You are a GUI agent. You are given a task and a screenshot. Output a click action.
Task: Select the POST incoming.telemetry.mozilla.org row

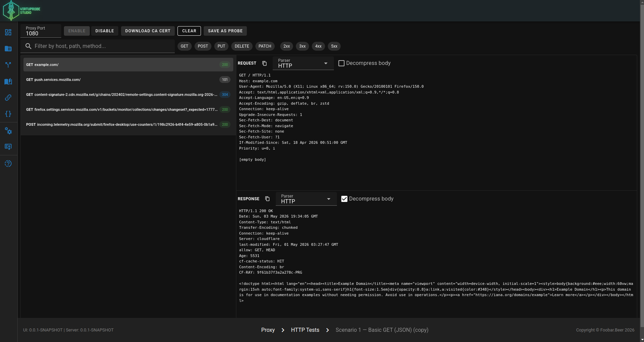[x=128, y=124]
